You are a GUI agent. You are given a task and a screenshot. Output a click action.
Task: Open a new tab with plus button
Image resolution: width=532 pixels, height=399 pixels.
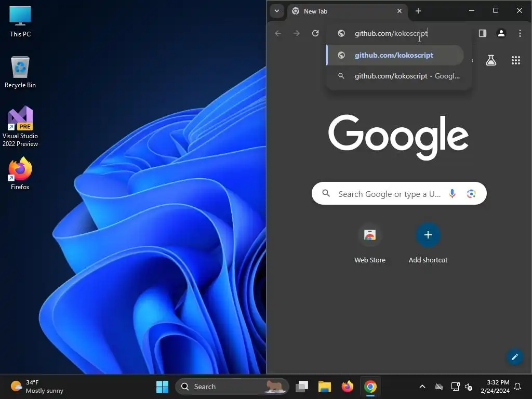pyautogui.click(x=418, y=11)
